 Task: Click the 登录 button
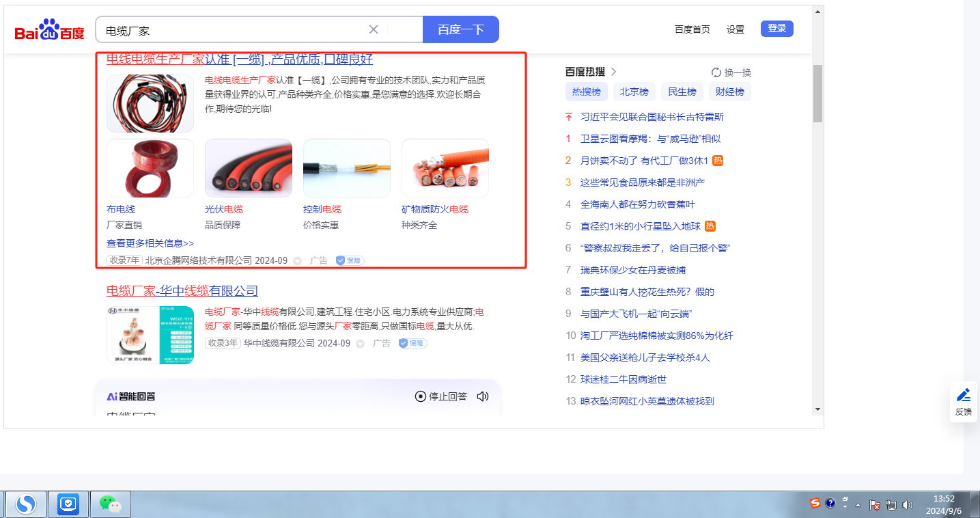pos(777,29)
